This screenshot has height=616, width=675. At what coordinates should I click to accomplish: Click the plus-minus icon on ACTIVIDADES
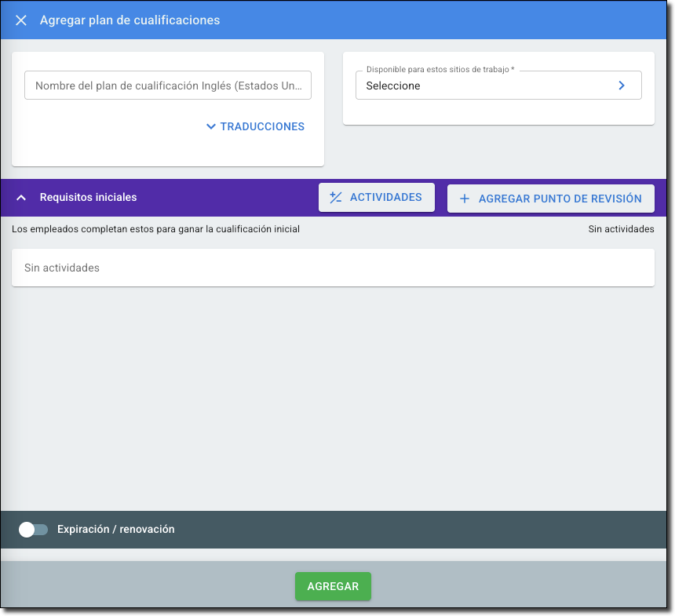click(336, 198)
